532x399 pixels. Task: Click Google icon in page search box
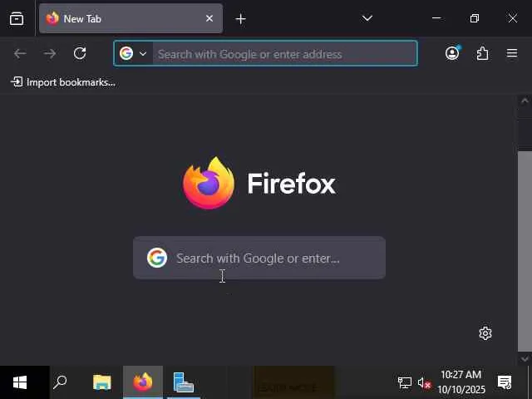157,258
